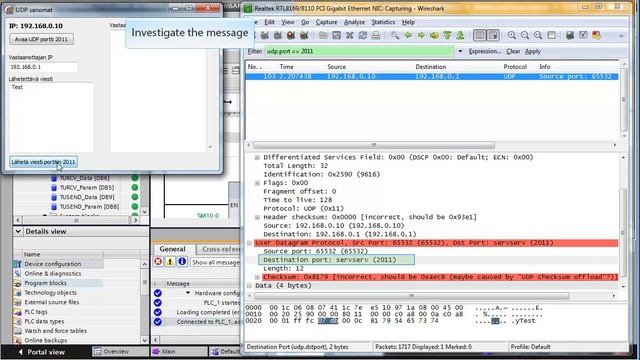The width and height of the screenshot is (640, 360).
Task: Click display filter field udp.port == 2011
Action: point(359,51)
